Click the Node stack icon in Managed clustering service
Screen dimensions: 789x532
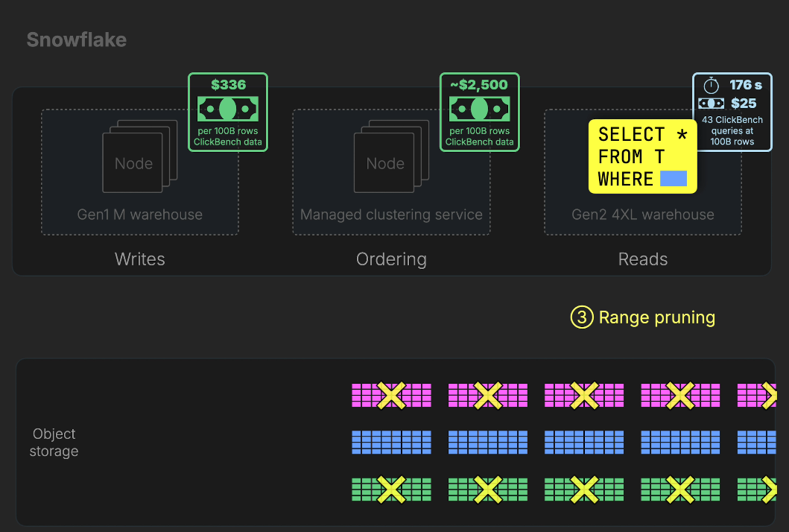click(391, 156)
